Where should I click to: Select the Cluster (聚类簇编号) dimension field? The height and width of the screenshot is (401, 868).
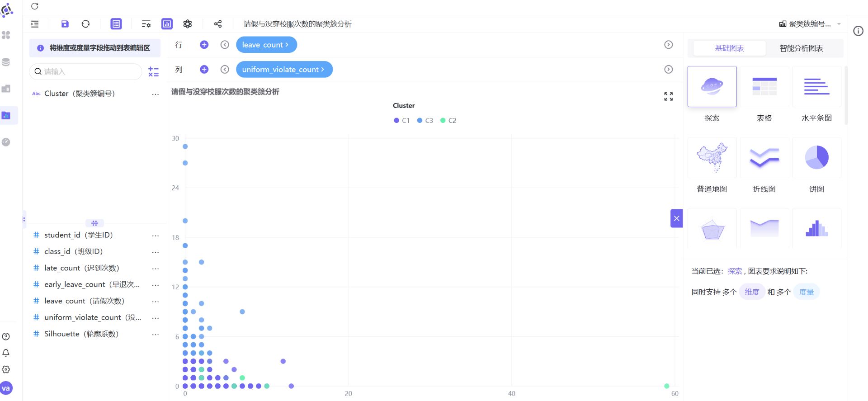click(x=80, y=94)
